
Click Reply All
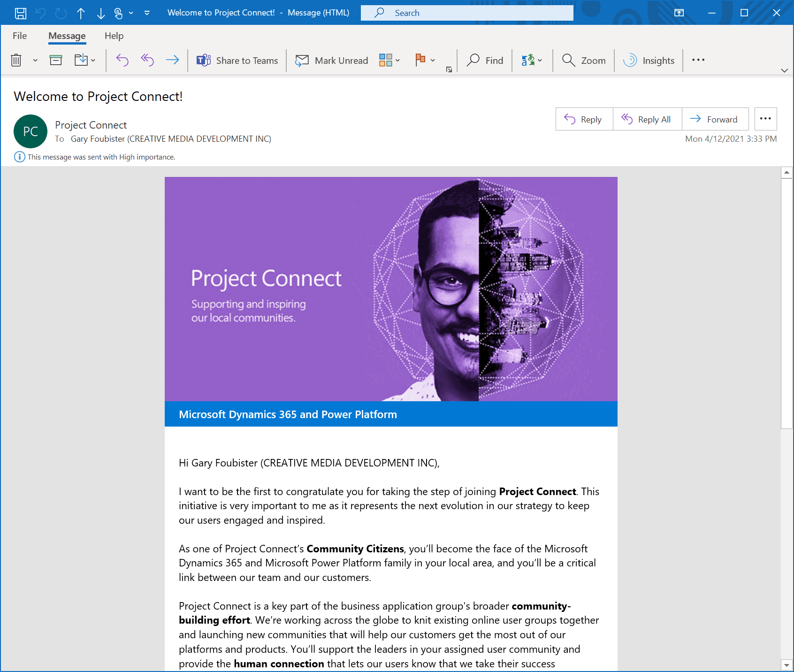[x=647, y=119]
